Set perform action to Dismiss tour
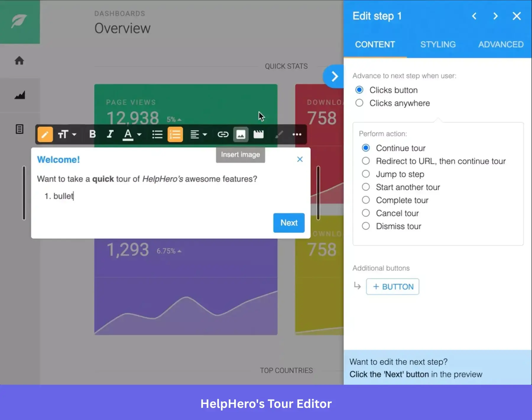Viewport: 532px width, 420px height. point(366,226)
